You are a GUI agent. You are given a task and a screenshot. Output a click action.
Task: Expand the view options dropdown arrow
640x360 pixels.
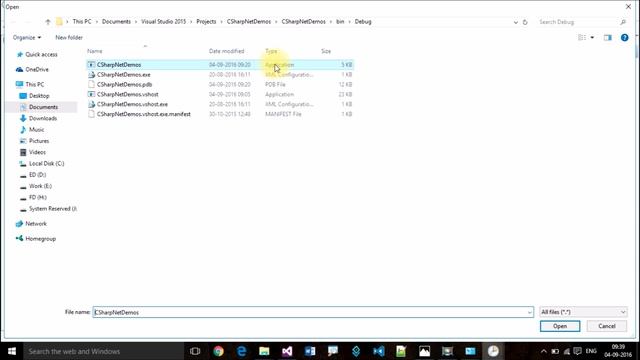[592, 38]
